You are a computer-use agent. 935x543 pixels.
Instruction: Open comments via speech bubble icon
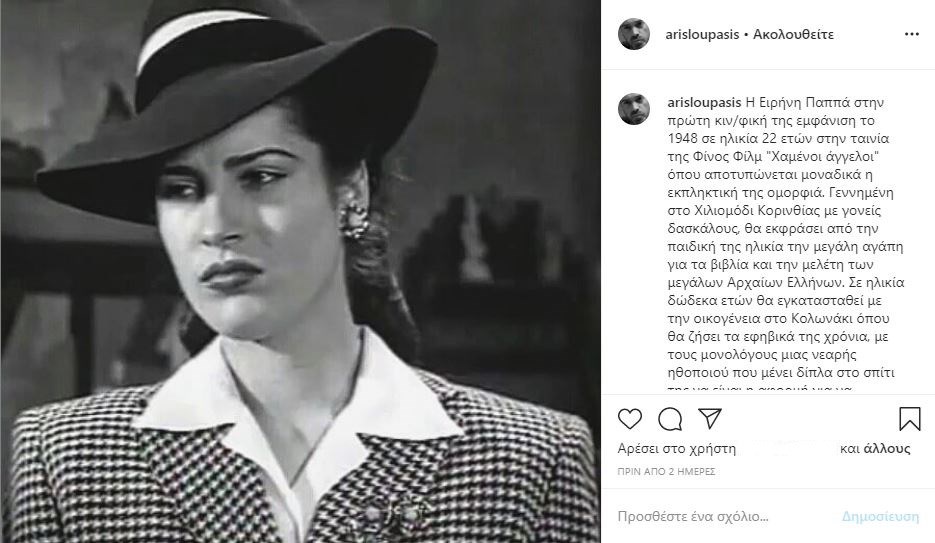coord(670,419)
